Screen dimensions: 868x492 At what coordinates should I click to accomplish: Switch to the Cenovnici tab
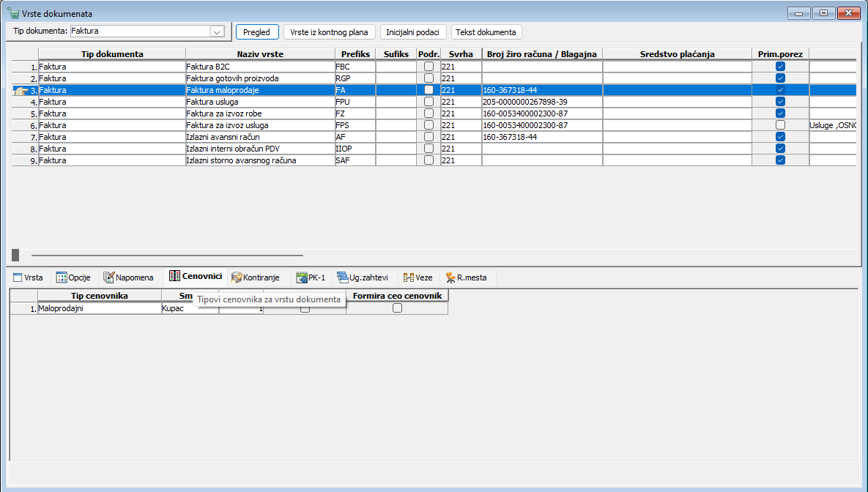pos(196,276)
